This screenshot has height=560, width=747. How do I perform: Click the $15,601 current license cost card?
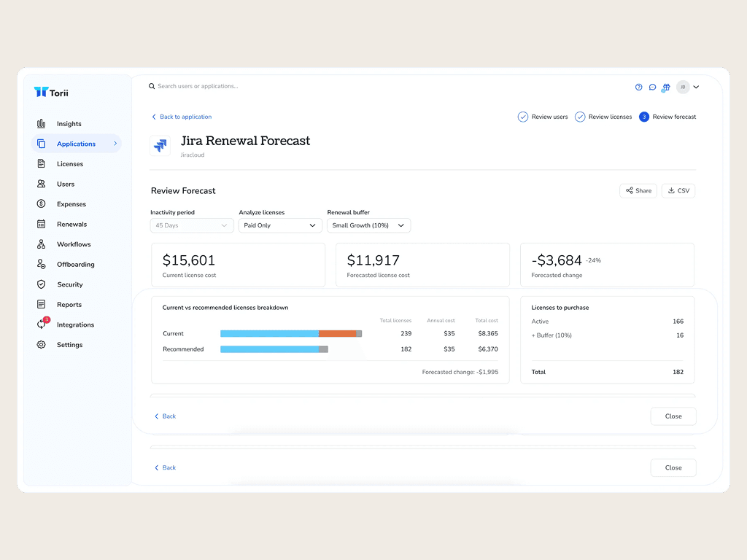point(239,265)
